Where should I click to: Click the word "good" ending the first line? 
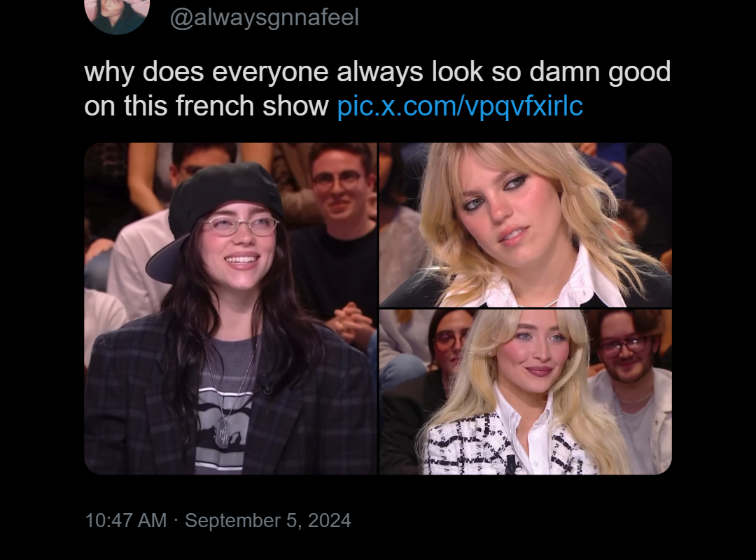[x=639, y=72]
